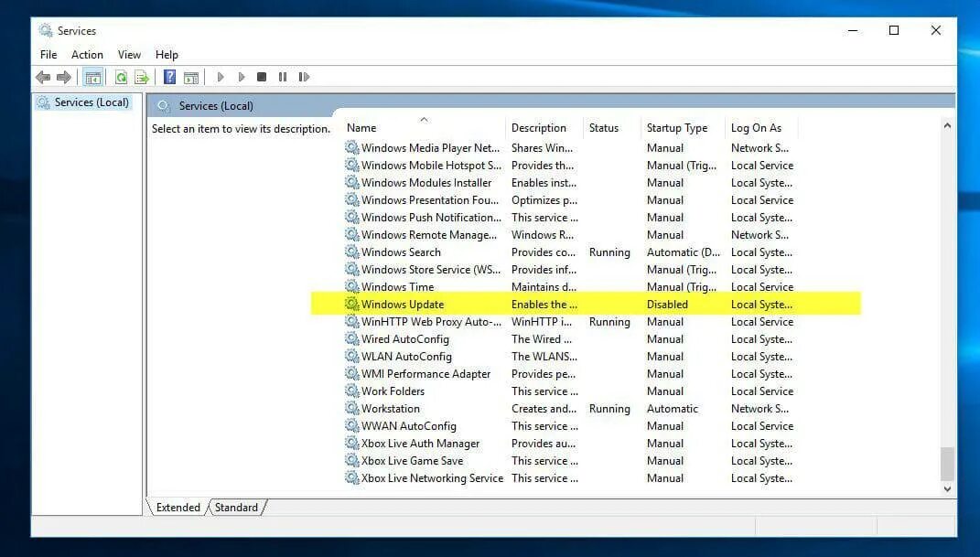This screenshot has height=557, width=980.
Task: Sort services by the Status column header
Action: [x=605, y=127]
